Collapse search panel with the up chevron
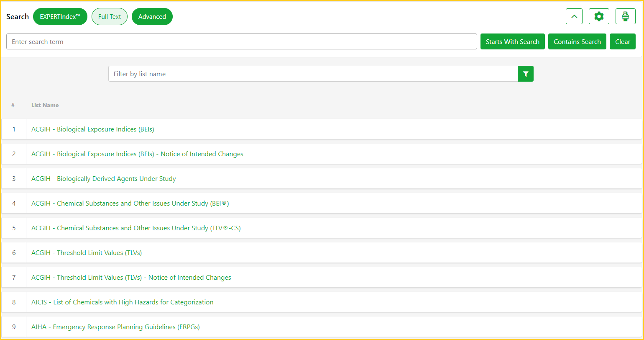This screenshot has height=340, width=644. point(574,16)
